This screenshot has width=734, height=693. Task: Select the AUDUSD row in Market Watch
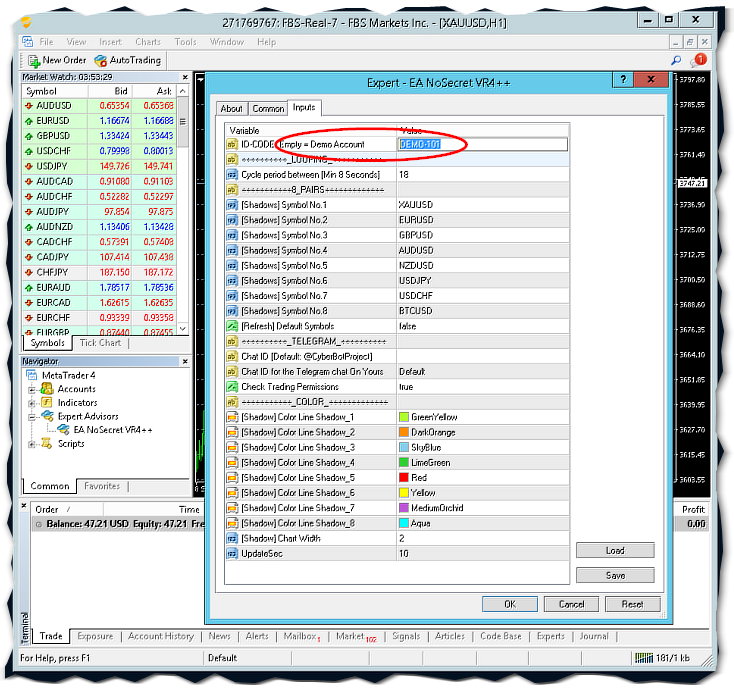pyautogui.click(x=53, y=105)
